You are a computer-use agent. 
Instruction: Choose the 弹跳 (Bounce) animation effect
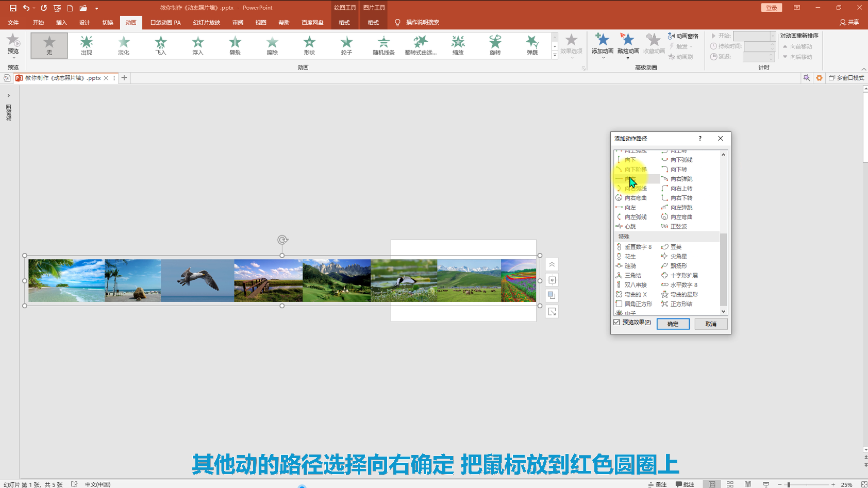[532, 45]
